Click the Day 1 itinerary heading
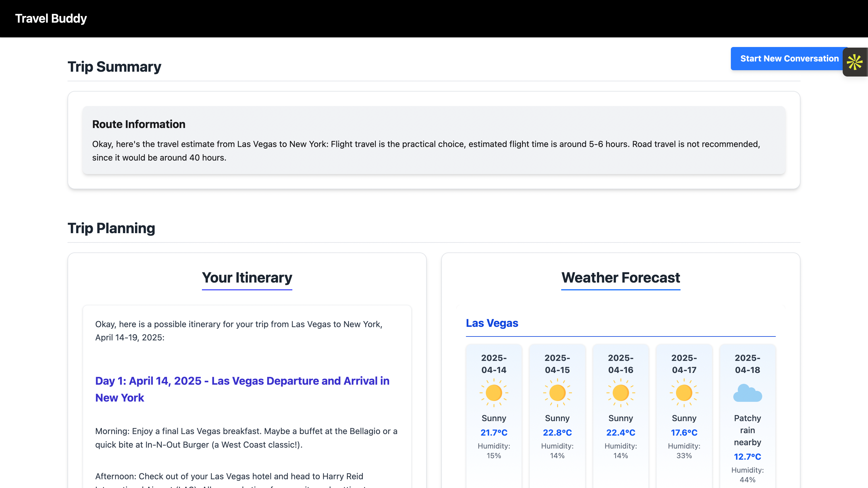 coord(242,389)
